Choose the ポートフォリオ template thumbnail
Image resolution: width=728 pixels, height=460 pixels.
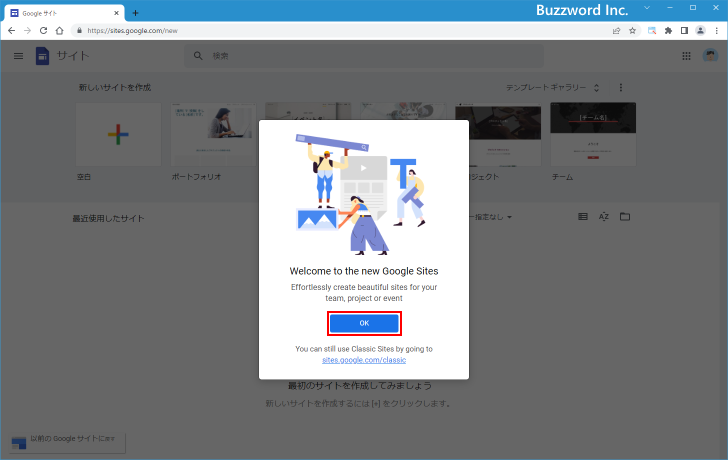pos(214,135)
